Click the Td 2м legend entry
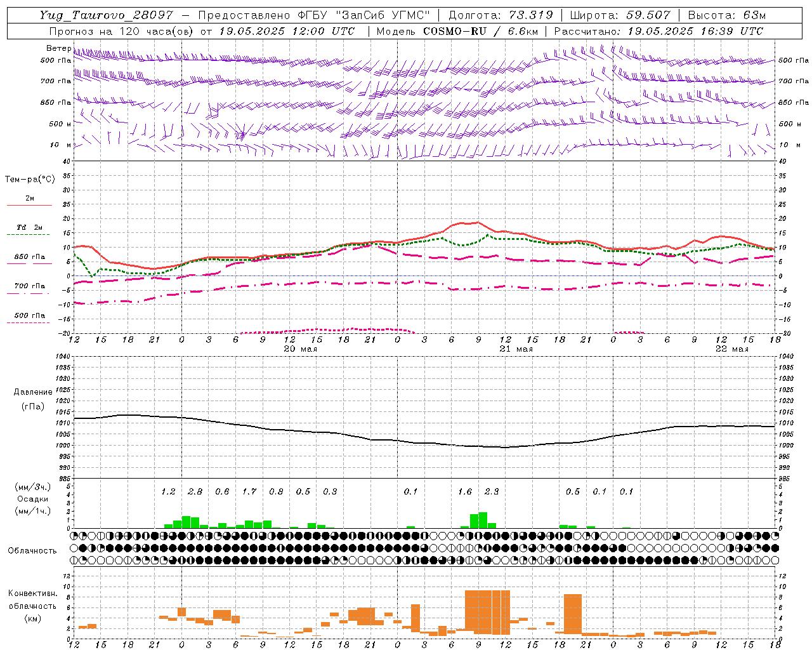 coord(30,227)
